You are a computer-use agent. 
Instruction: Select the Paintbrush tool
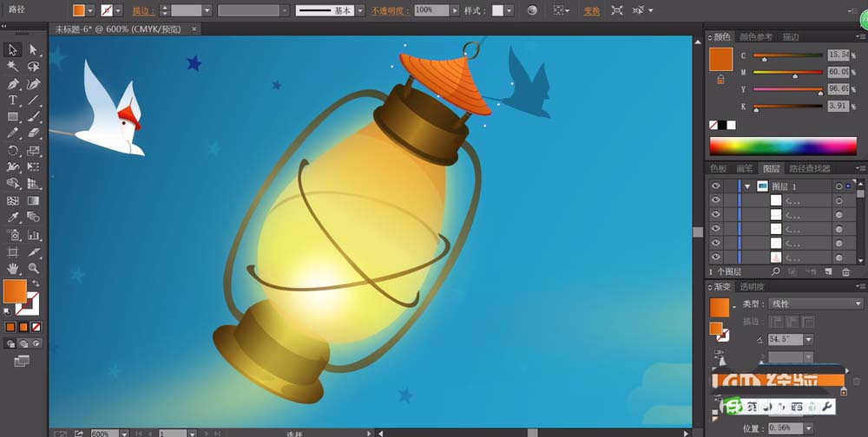33,117
